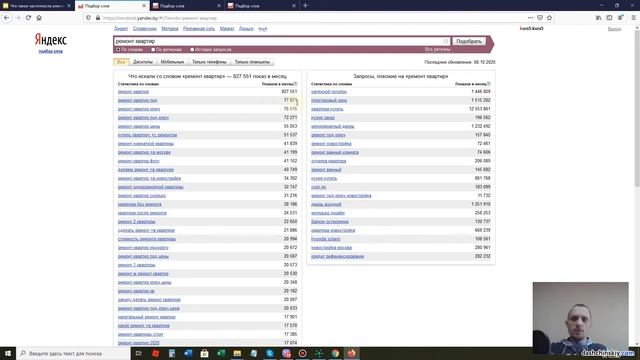Select the 'История запросов' radio option
Image resolution: width=640 pixels, height=360 pixels.
point(192,50)
